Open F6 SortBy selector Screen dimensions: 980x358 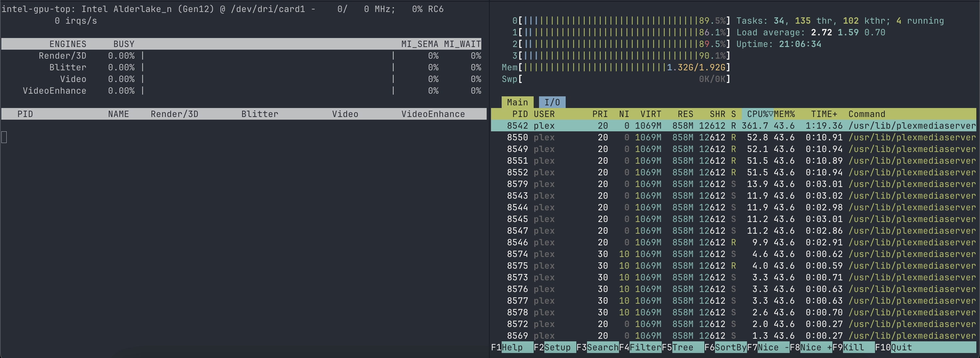coord(725,347)
